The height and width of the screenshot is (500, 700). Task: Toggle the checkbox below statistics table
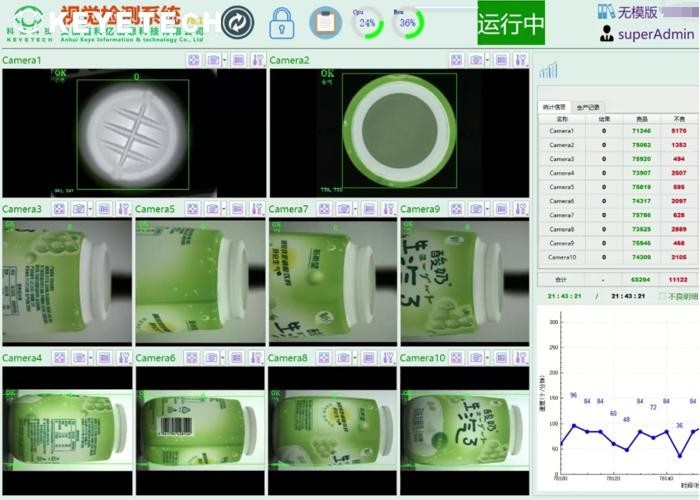(661, 297)
